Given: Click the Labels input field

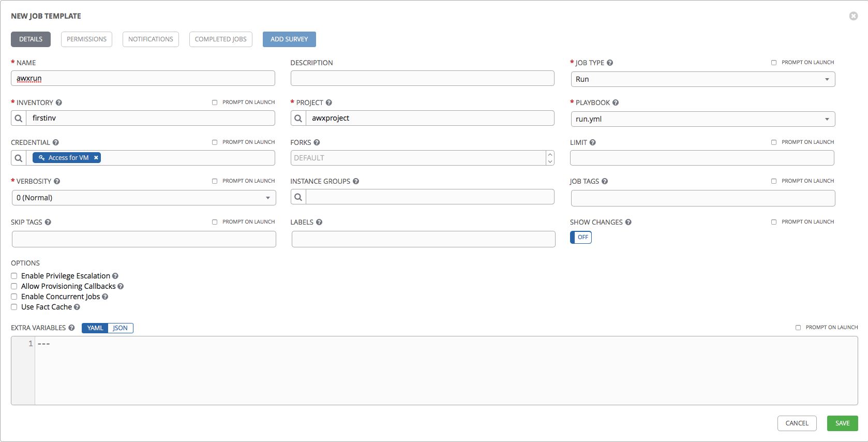Looking at the screenshot, I should [x=424, y=239].
